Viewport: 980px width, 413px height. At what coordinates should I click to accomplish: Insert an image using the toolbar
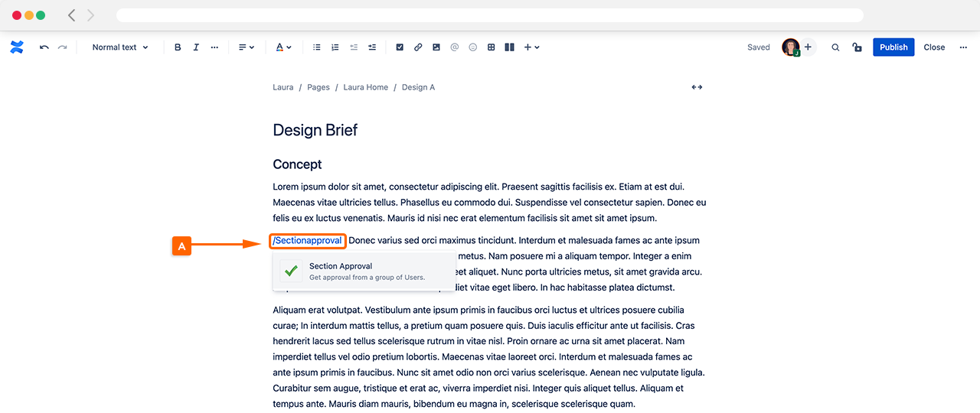[x=436, y=47]
